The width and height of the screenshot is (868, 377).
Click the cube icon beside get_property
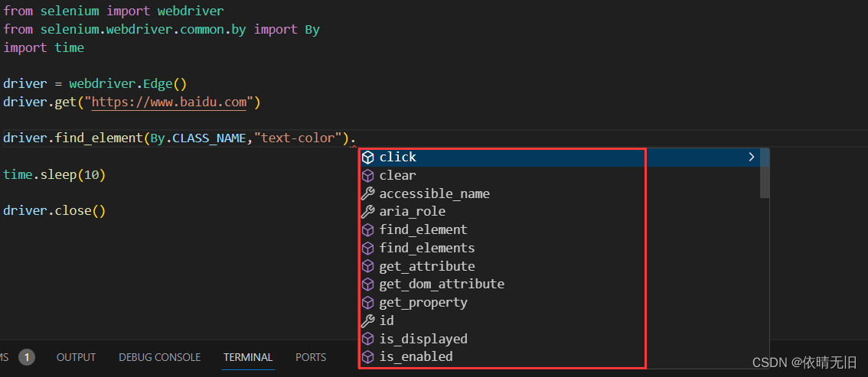tap(368, 303)
